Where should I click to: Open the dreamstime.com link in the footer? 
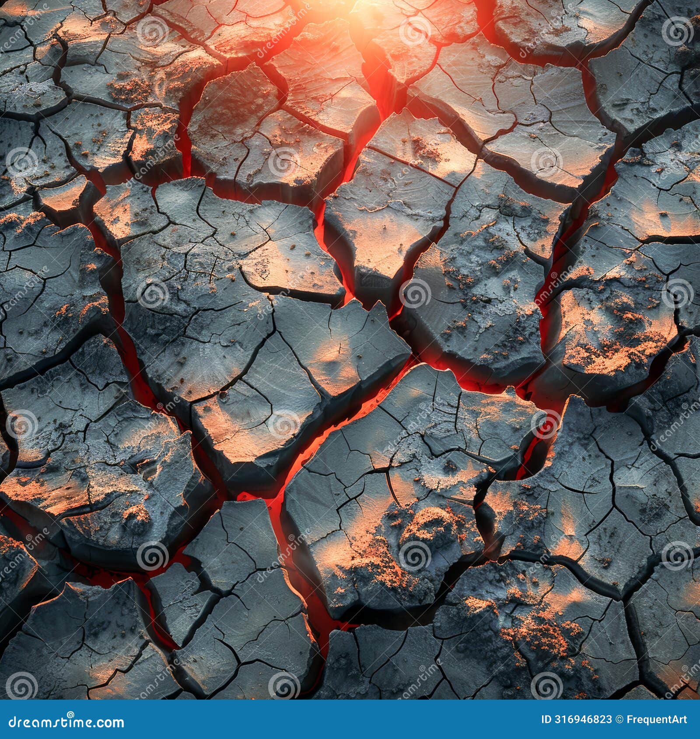(x=66, y=724)
